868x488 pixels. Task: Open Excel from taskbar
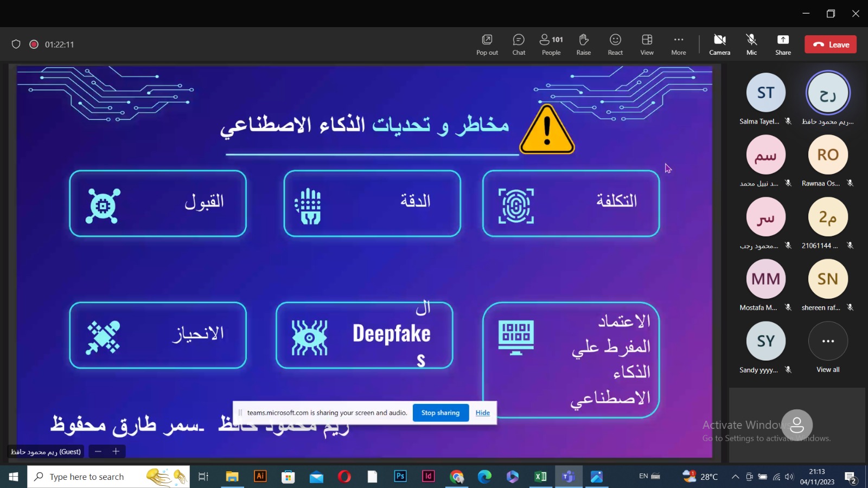tap(541, 477)
